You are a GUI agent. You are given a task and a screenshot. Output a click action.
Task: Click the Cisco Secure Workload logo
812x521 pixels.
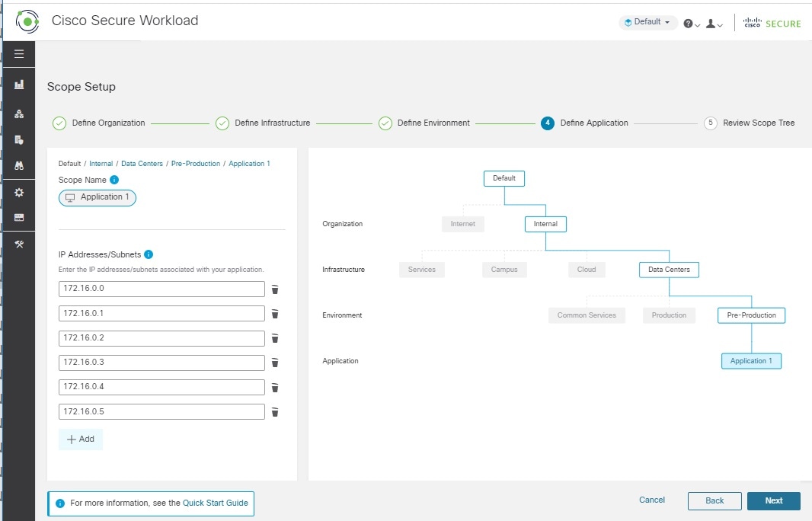click(27, 21)
